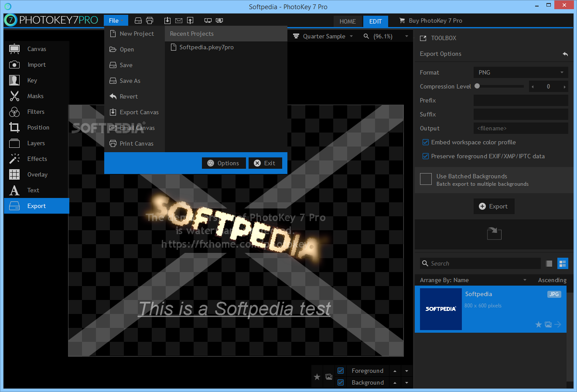
Task: Open the Overlay grid tool
Action: pyautogui.click(x=14, y=174)
